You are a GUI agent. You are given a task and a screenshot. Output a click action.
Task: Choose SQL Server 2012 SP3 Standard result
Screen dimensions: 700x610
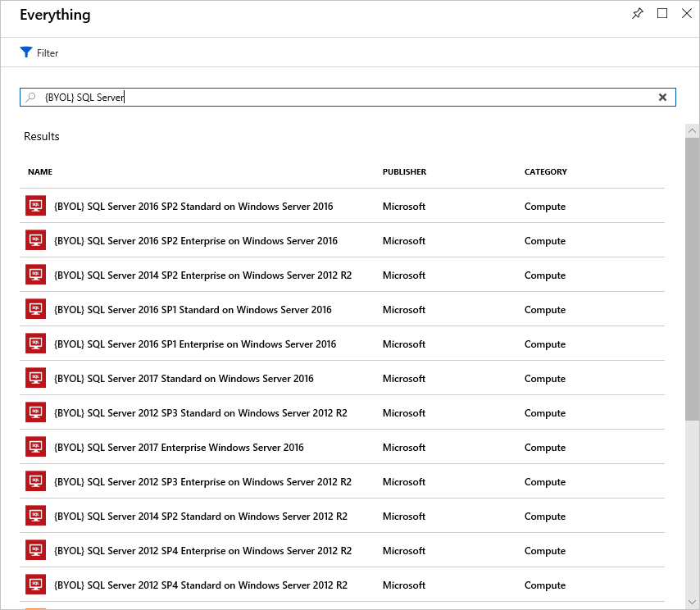pyautogui.click(x=200, y=413)
